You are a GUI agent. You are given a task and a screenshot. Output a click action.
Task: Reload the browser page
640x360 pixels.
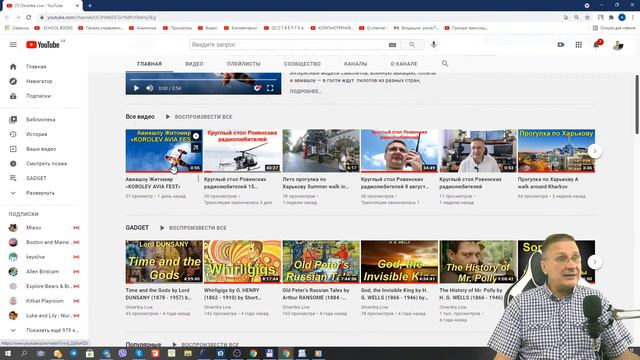[x=29, y=17]
